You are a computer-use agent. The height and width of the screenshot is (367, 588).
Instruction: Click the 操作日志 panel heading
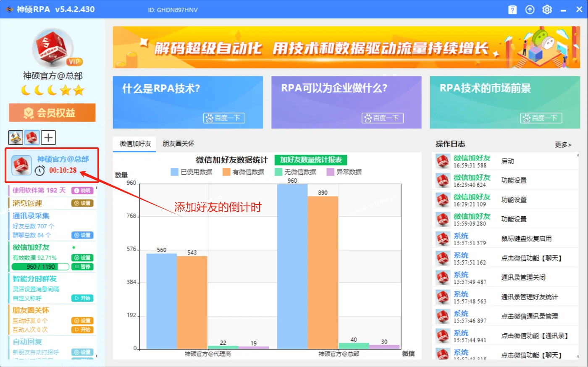click(450, 144)
